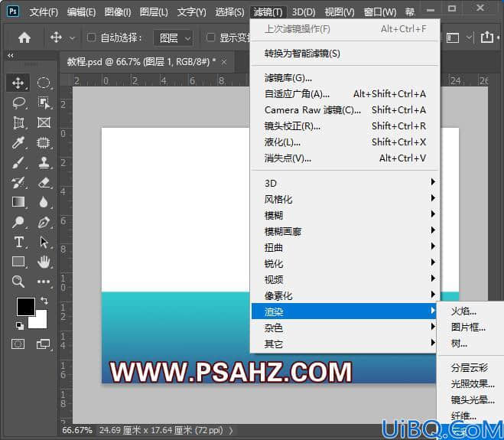Select the Pen tool
This screenshot has width=504, height=440.
(44, 222)
